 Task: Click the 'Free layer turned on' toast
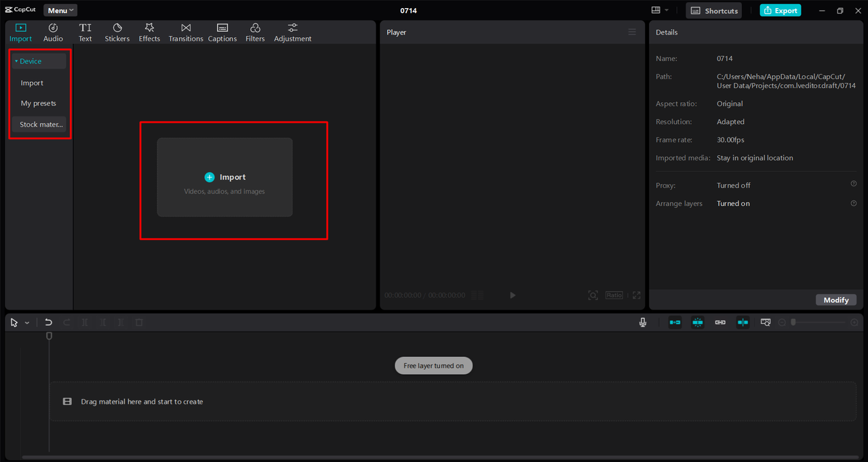pyautogui.click(x=434, y=366)
